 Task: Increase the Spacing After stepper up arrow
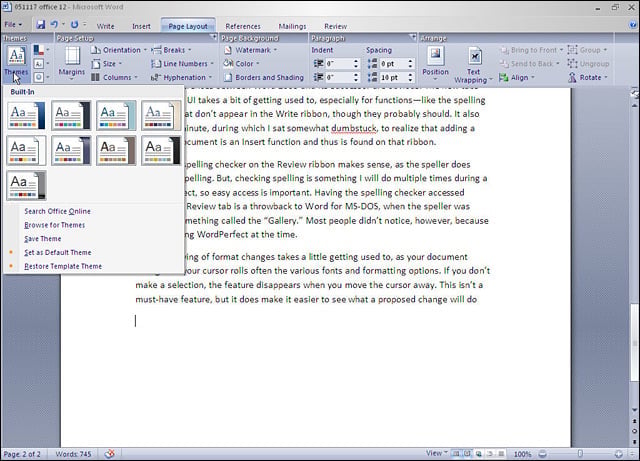(x=411, y=75)
